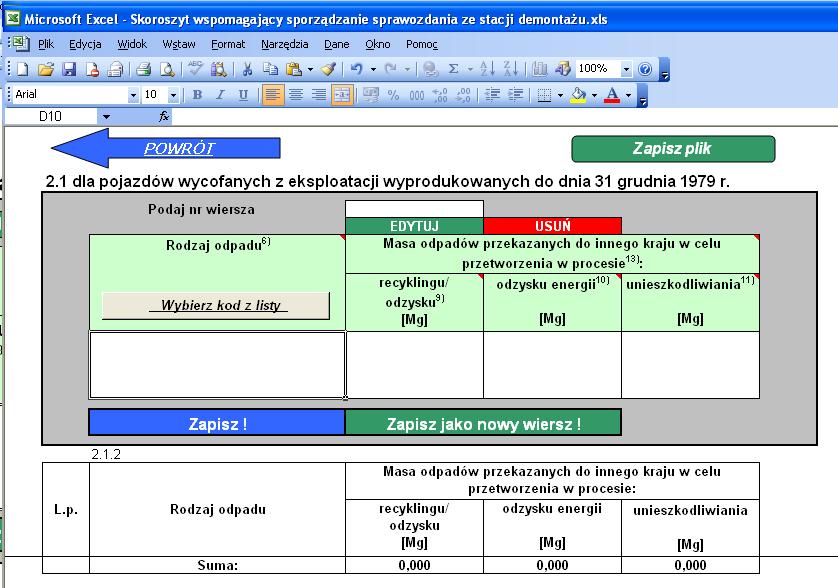Click the Cut scissors icon
The height and width of the screenshot is (588, 838).
(247, 69)
